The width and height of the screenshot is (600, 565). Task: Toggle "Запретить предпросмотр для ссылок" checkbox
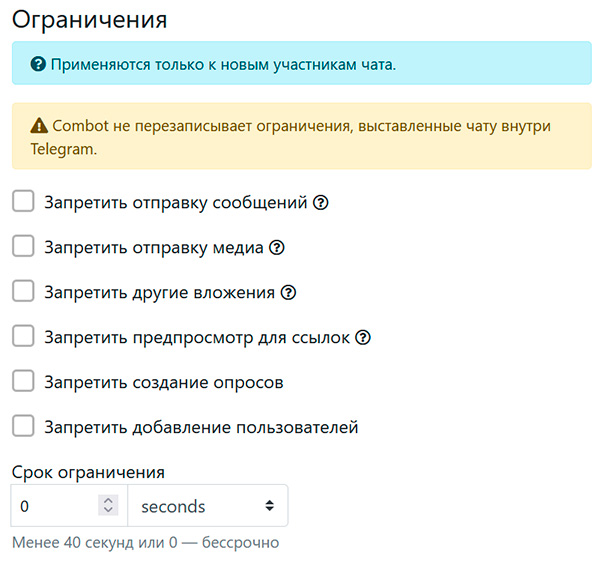click(x=23, y=337)
